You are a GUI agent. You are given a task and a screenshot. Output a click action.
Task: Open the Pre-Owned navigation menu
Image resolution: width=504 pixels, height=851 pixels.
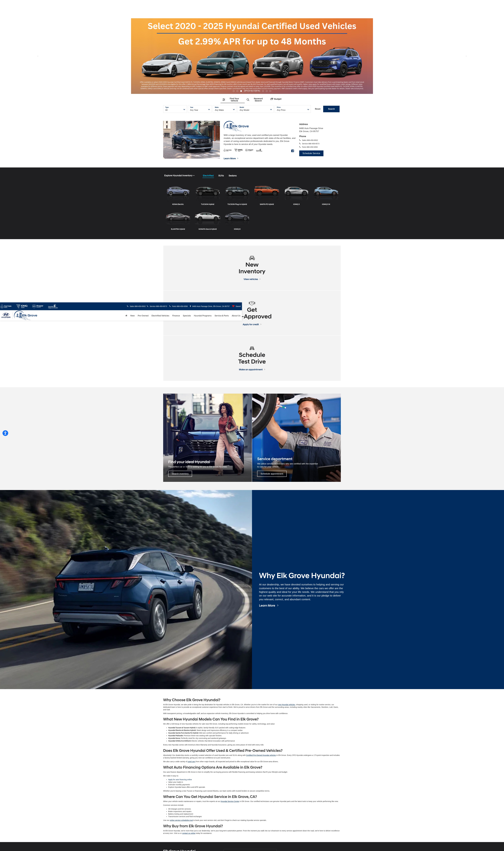(x=143, y=316)
